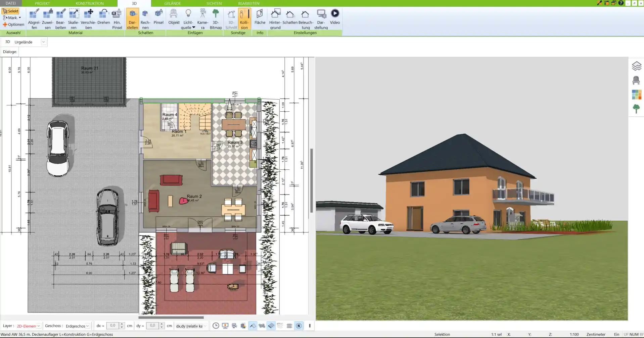Open Beleuchtung settings
This screenshot has width=644, height=338.
click(305, 19)
